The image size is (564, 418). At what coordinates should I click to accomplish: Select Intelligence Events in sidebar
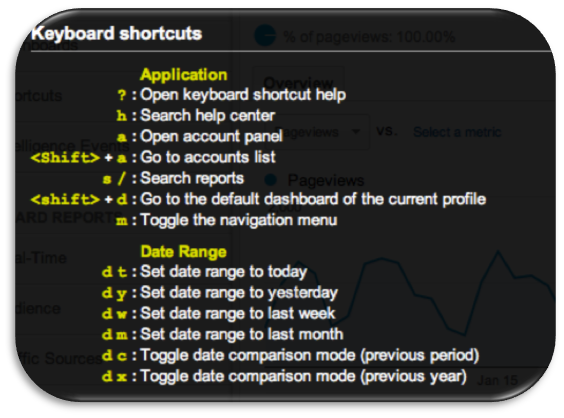pyautogui.click(x=73, y=146)
